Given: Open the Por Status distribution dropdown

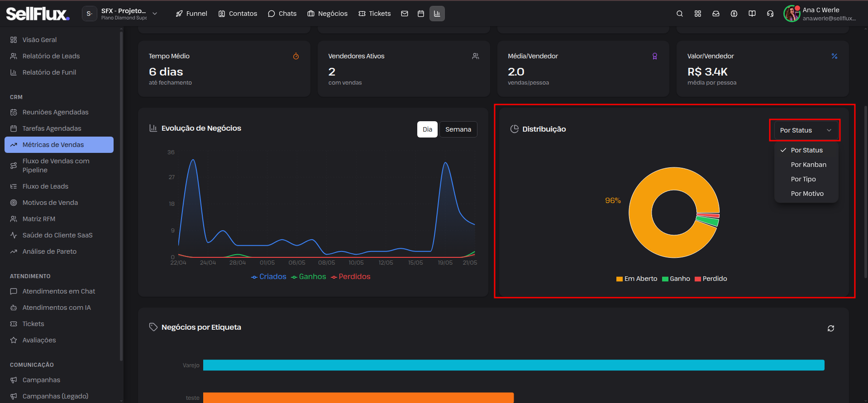Looking at the screenshot, I should (806, 130).
